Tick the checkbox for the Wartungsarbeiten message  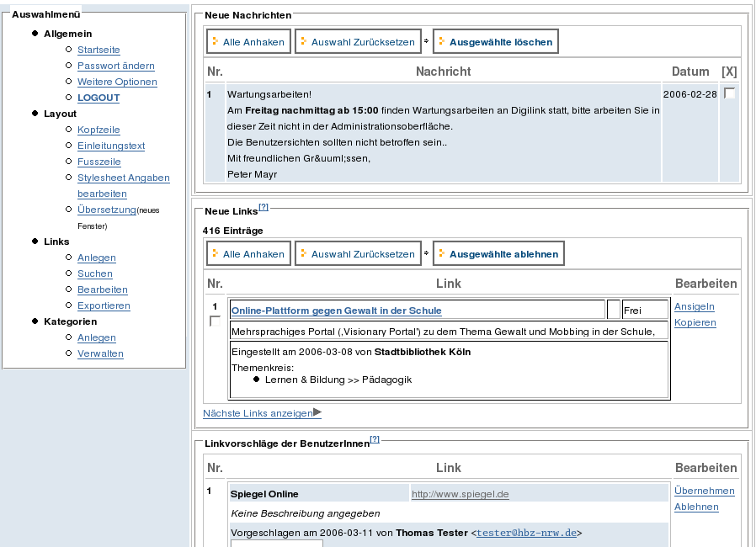(x=729, y=93)
